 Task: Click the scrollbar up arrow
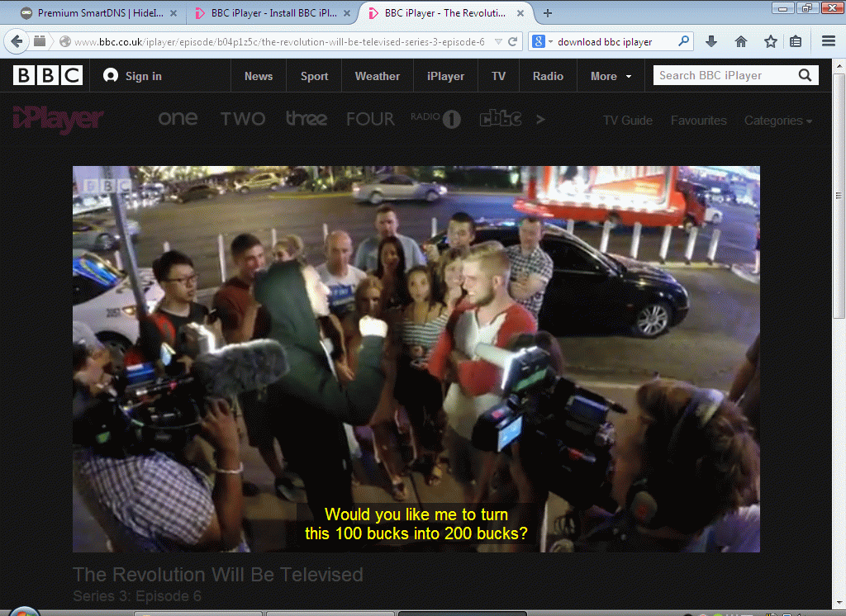pos(839,66)
